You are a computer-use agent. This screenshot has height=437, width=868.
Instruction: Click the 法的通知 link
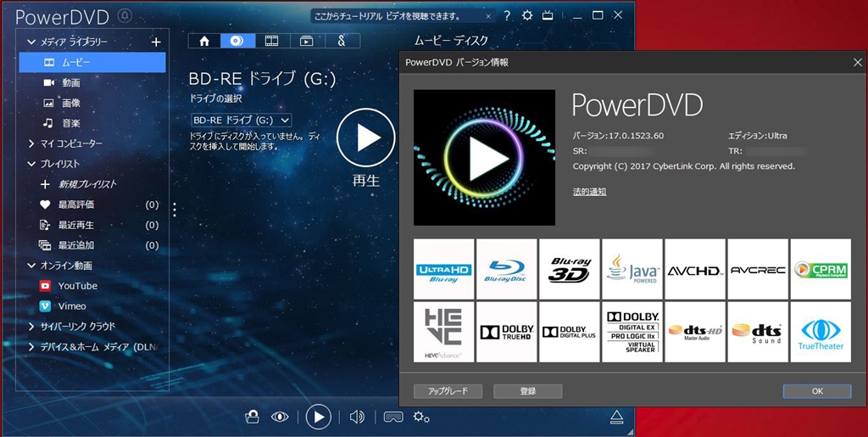point(590,192)
